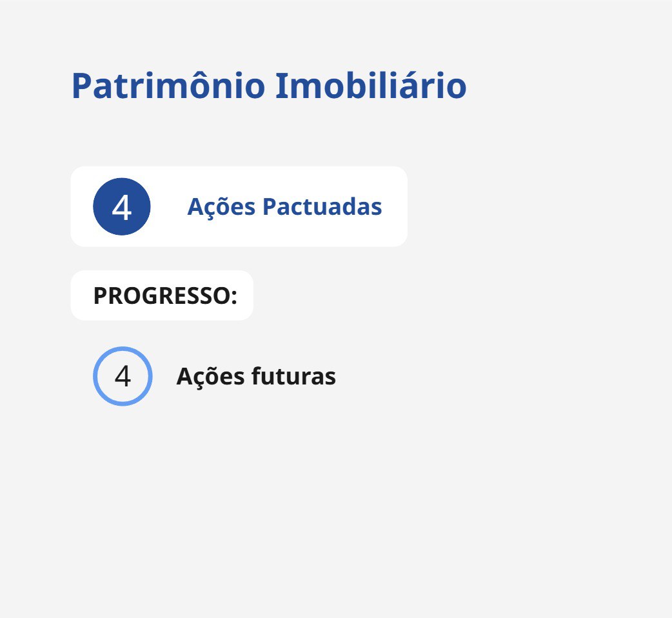672x618 pixels.
Task: Click the PROGRESSO: label box
Action: [x=162, y=295]
